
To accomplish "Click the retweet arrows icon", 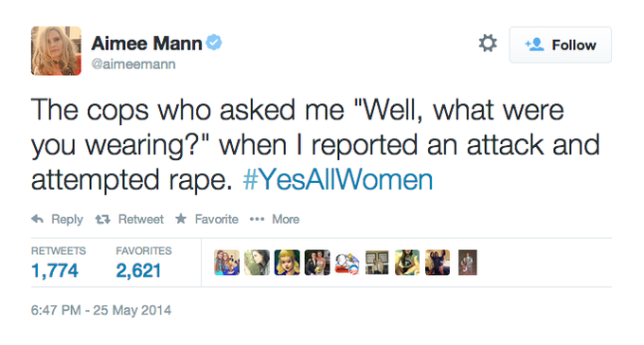I will tap(102, 220).
